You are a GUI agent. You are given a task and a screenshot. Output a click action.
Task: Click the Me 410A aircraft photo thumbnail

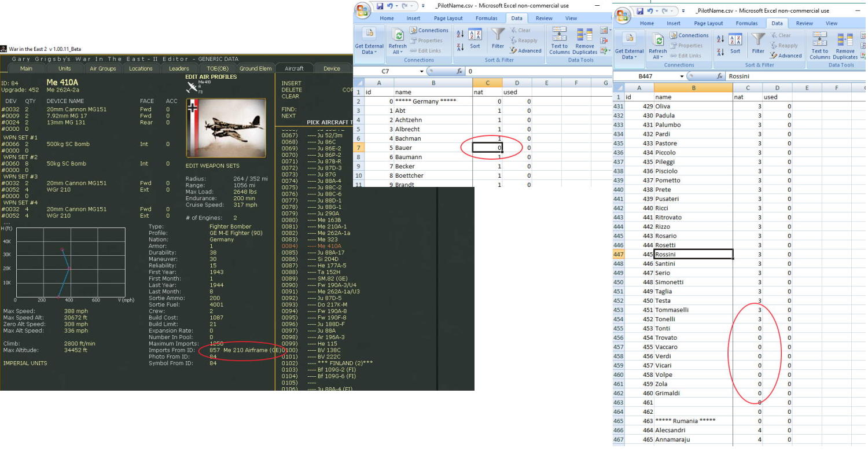[x=226, y=128]
